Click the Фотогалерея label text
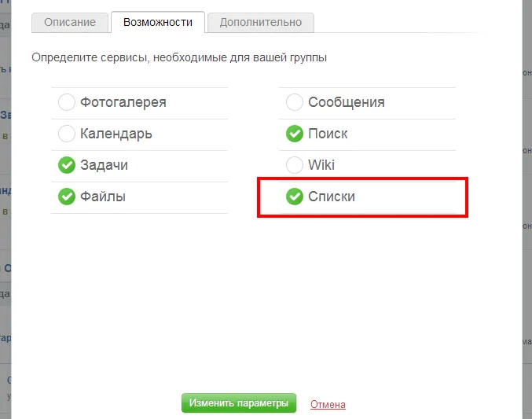The image size is (532, 419). click(x=123, y=102)
